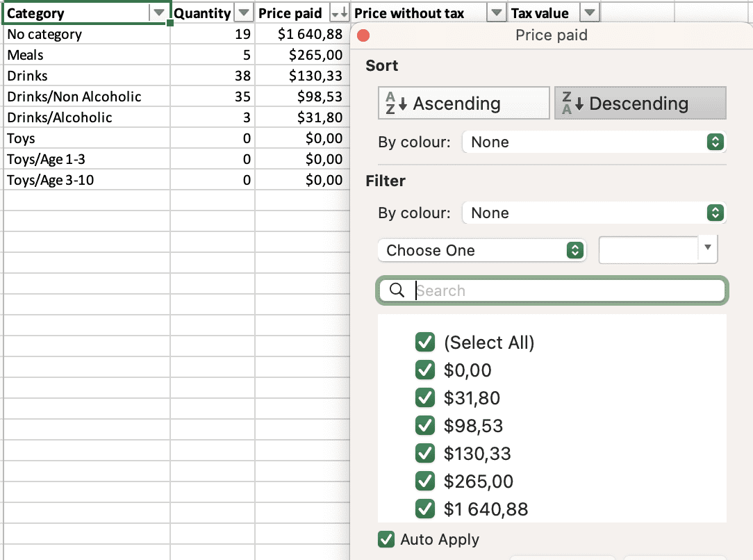Click the magnifying glass icon in Search box
Viewport: 753px width, 560px height.
(398, 290)
